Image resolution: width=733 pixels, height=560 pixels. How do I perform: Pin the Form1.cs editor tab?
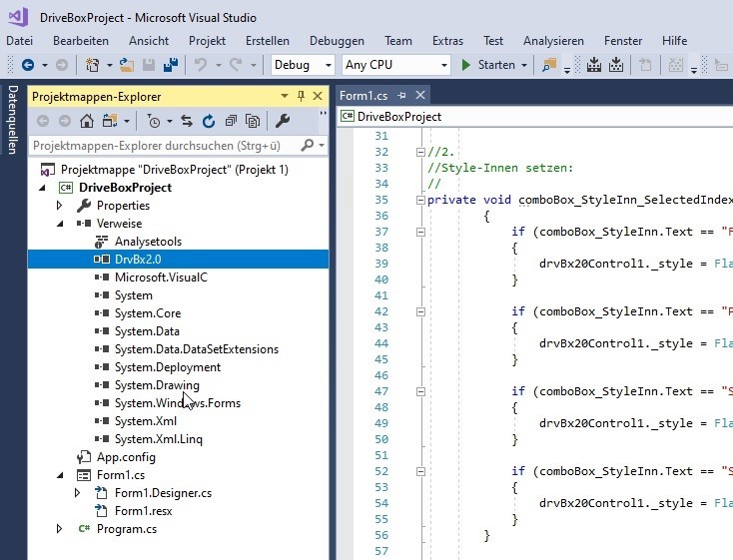[x=401, y=96]
